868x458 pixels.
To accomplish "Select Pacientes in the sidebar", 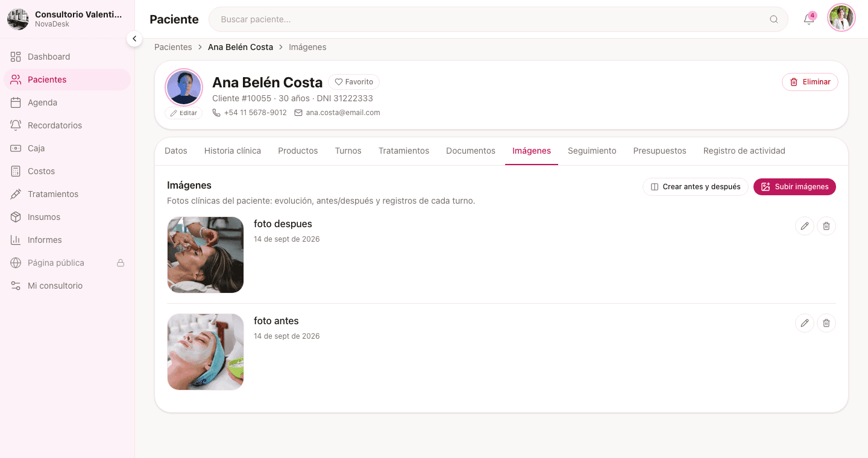I will (x=67, y=80).
